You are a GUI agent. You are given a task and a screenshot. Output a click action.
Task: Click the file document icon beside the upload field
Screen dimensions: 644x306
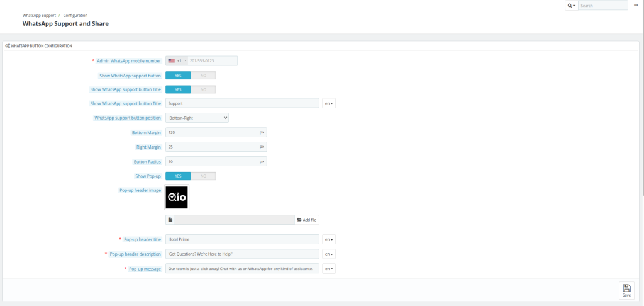tap(170, 220)
